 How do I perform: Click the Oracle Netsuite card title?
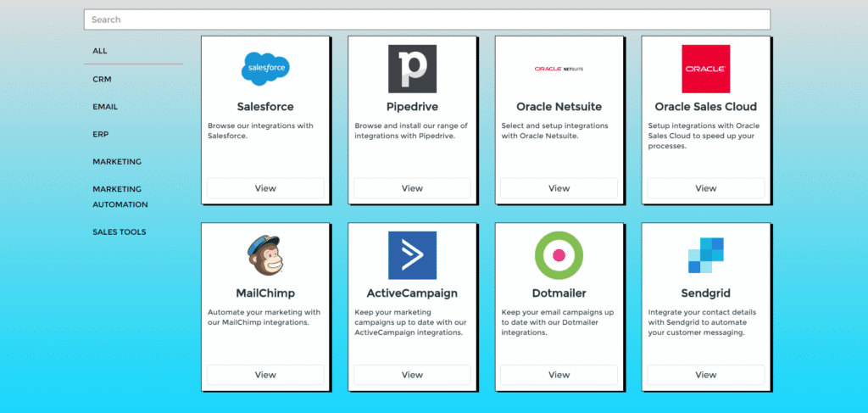559,106
